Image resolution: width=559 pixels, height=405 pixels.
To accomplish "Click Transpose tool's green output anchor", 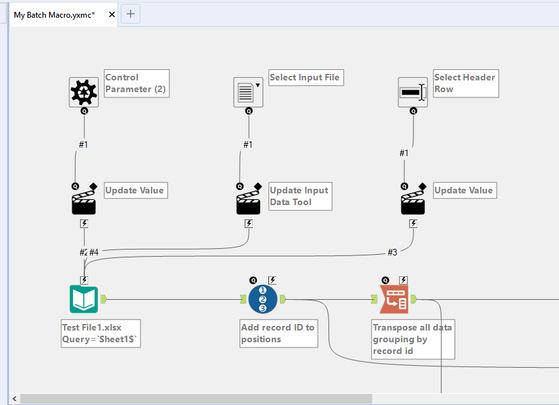I will click(414, 299).
